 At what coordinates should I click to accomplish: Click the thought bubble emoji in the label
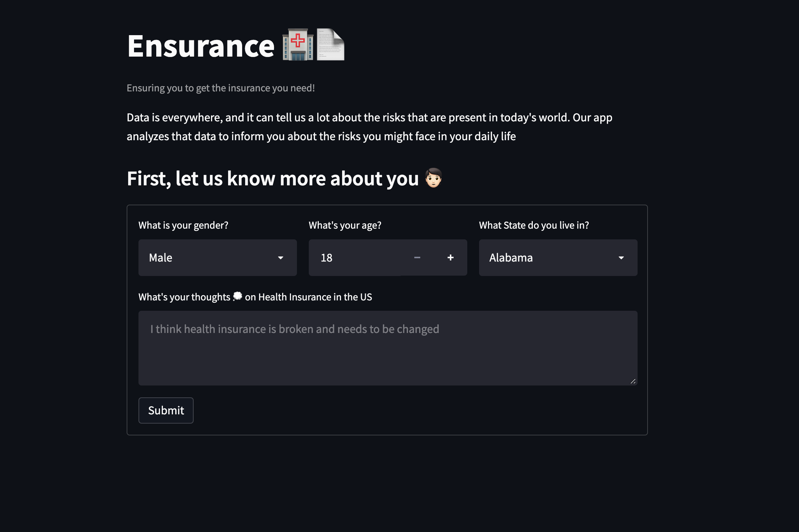point(237,296)
